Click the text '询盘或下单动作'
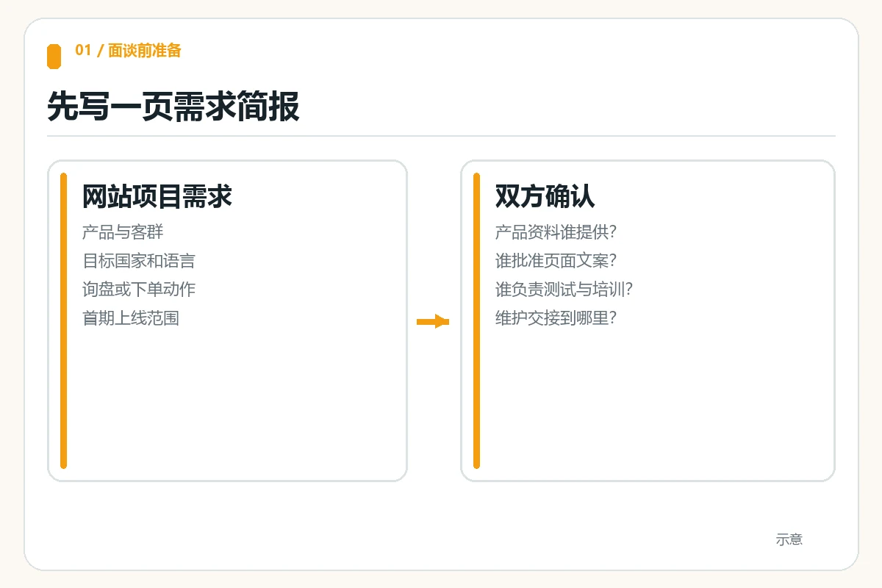Image resolution: width=882 pixels, height=588 pixels. coord(139,290)
